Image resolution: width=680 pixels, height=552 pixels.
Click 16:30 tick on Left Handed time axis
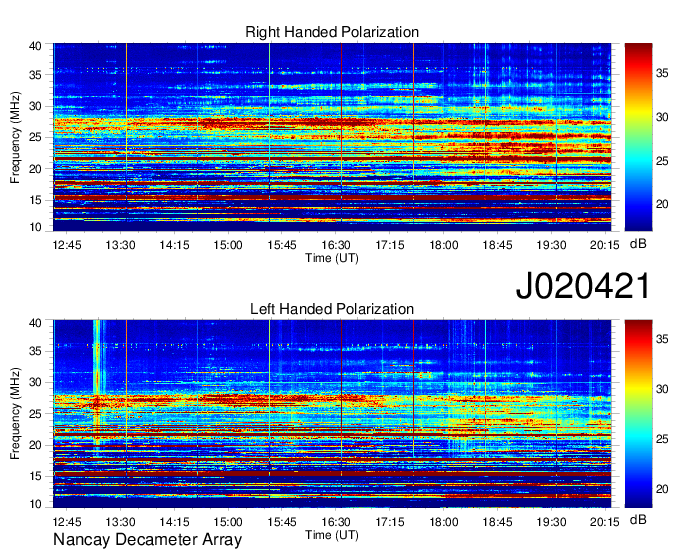click(x=336, y=522)
